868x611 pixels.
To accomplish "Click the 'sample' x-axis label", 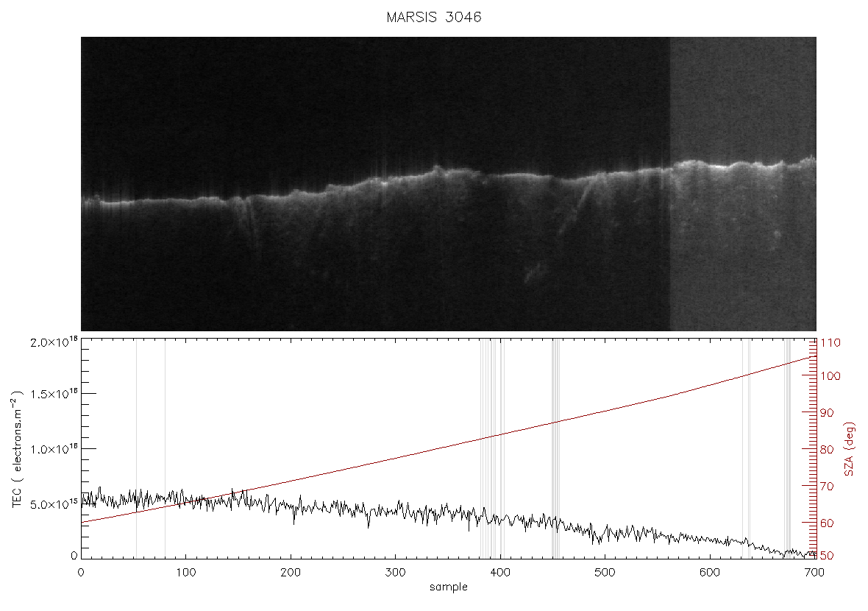I will (449, 587).
